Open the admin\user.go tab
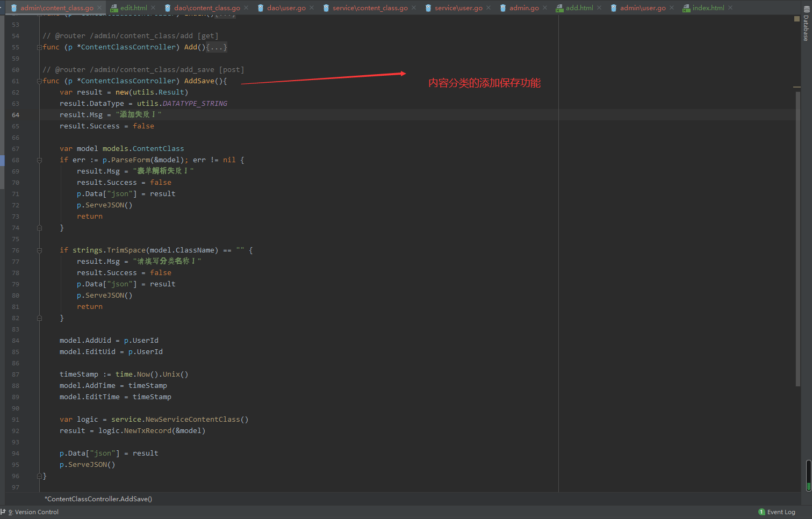Image resolution: width=812 pixels, height=519 pixels. tap(642, 8)
